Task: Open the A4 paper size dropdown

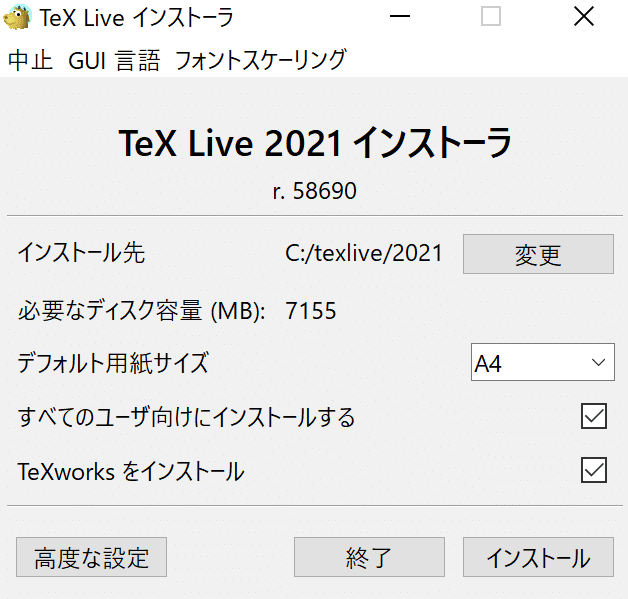Action: [x=543, y=362]
